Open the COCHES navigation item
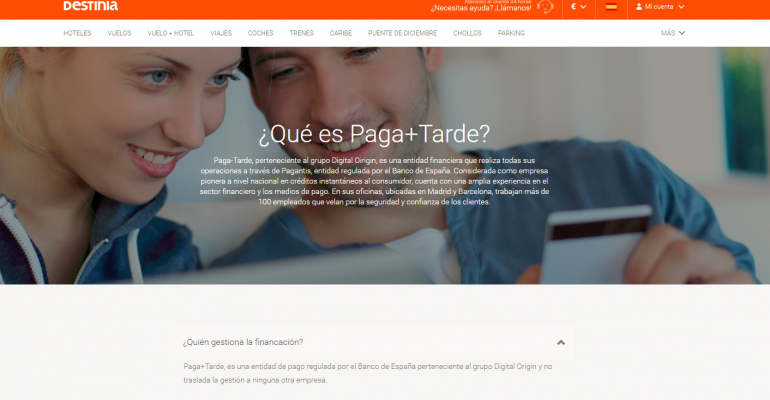The height and width of the screenshot is (400, 770). coord(260,33)
